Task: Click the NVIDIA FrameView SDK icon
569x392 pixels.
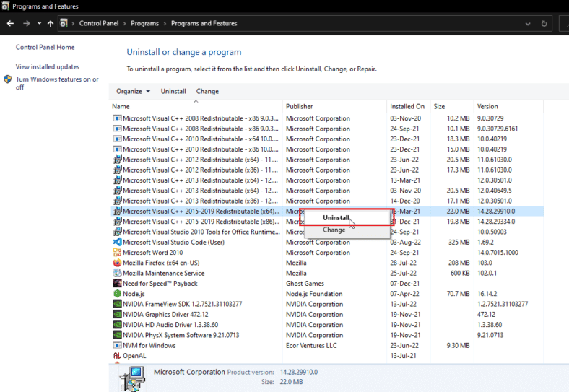Action: tap(117, 304)
